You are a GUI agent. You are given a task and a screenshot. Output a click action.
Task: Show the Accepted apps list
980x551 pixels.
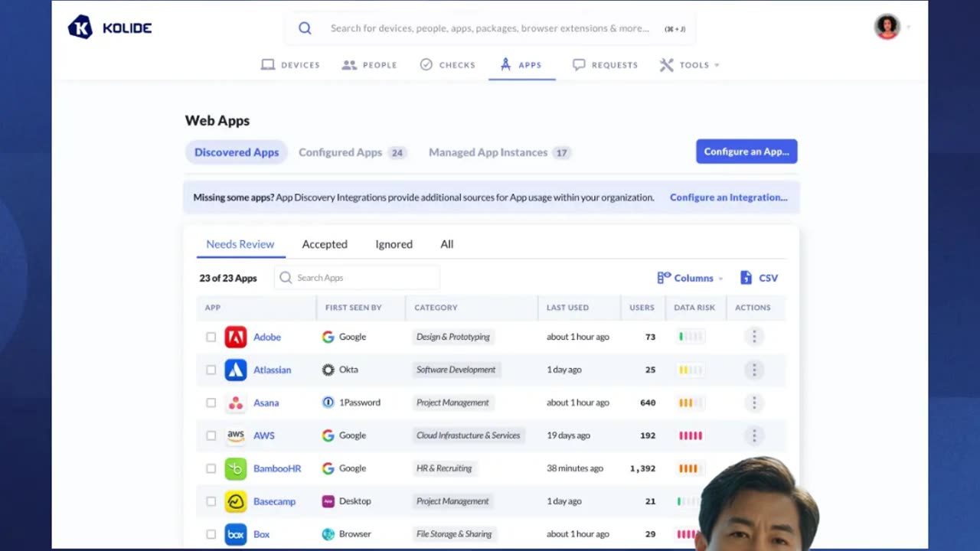coord(325,244)
